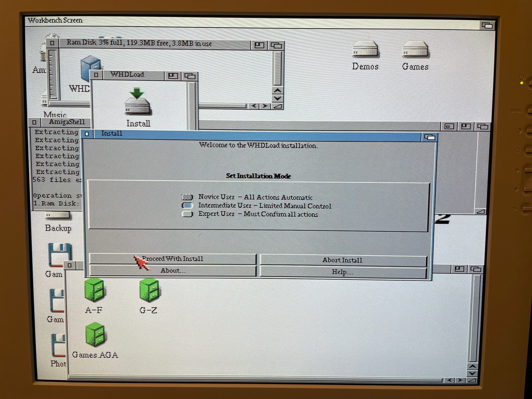532x399 pixels.
Task: Send Install window to back via depth gadget
Action: click(429, 137)
